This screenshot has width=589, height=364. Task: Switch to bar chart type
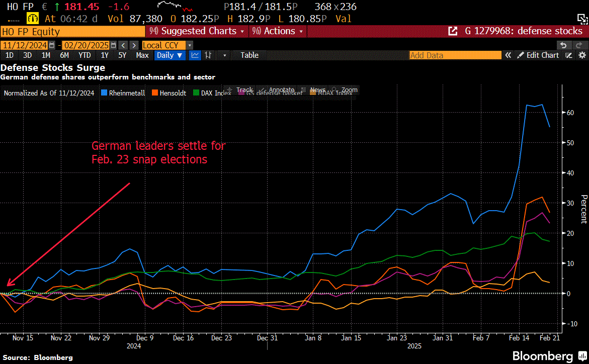pyautogui.click(x=208, y=55)
